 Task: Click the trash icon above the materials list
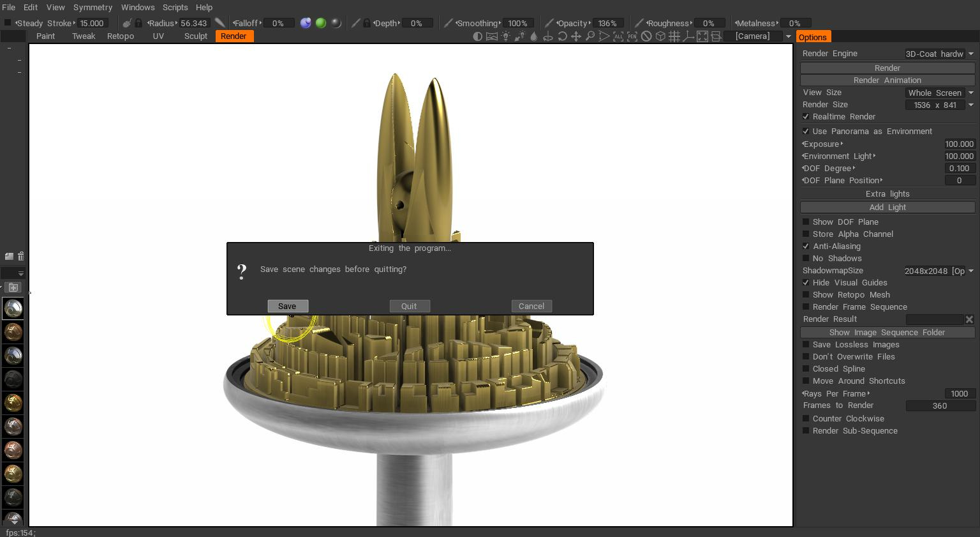[x=20, y=256]
